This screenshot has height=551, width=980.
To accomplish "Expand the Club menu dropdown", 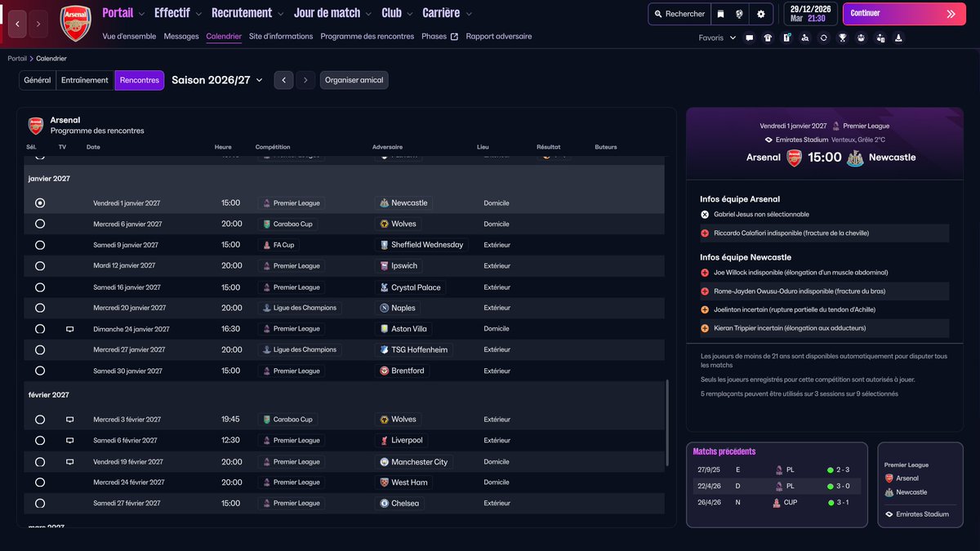I will click(x=410, y=14).
